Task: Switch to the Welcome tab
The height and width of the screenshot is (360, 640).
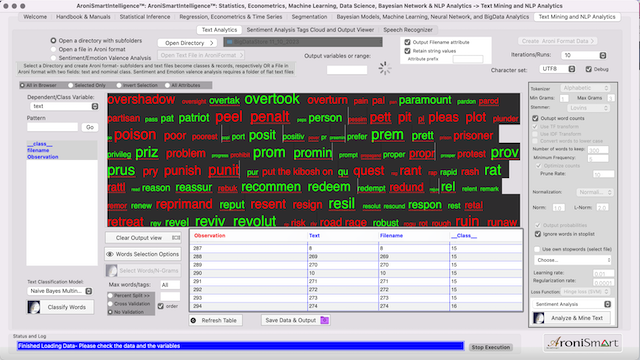Action: coord(35,17)
